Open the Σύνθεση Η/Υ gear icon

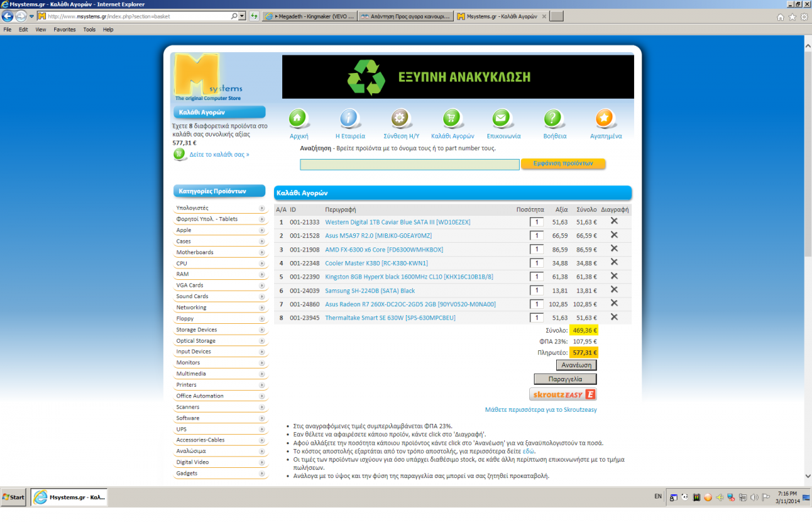coord(401,119)
